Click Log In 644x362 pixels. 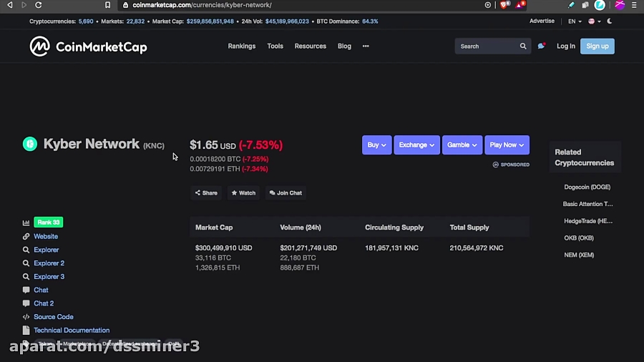pos(566,46)
